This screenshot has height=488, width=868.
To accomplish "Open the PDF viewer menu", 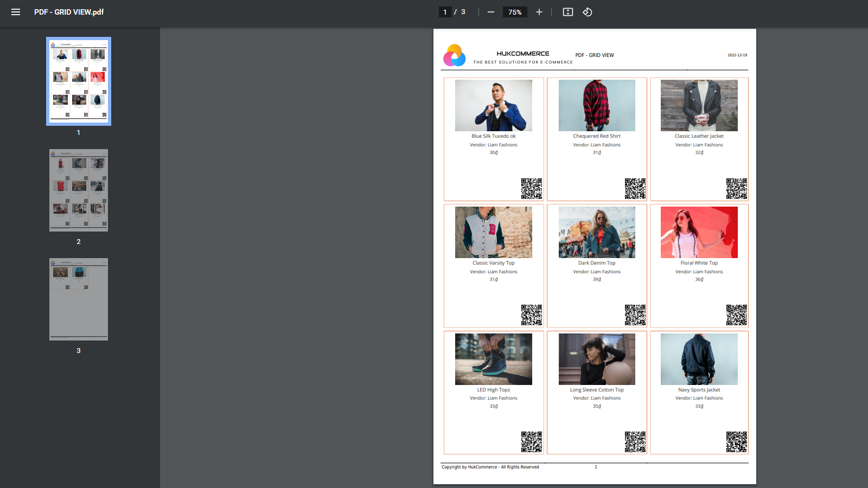I will 15,11.
